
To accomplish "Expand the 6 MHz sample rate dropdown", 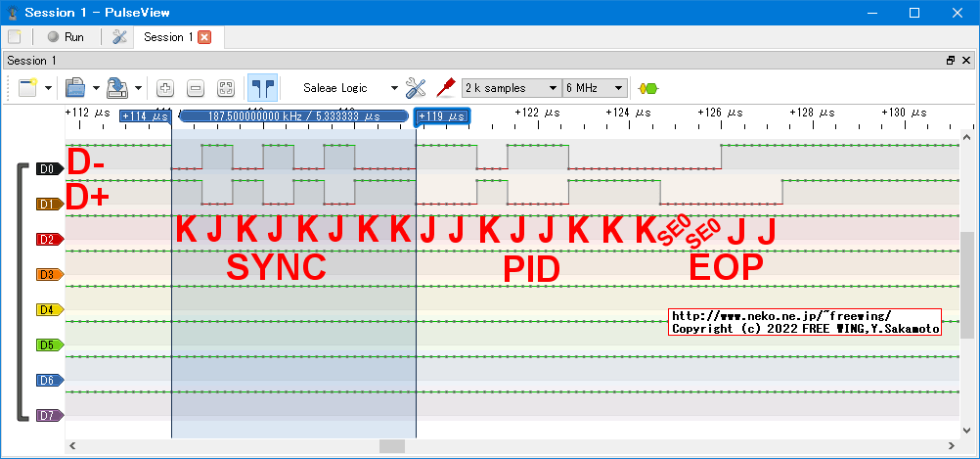I will pos(595,88).
